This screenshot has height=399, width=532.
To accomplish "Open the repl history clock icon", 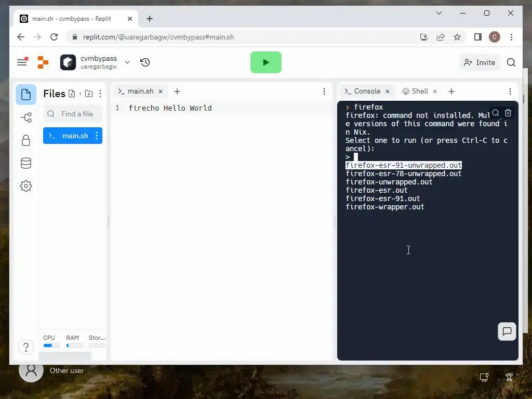I will click(x=145, y=62).
